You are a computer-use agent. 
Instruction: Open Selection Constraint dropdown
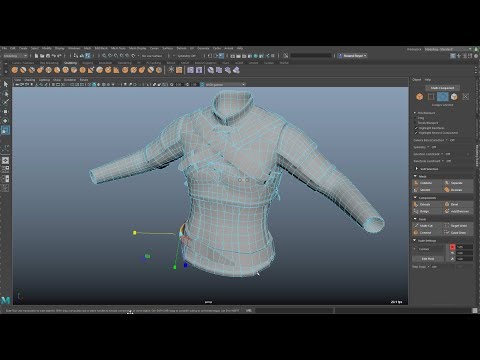[x=448, y=154]
